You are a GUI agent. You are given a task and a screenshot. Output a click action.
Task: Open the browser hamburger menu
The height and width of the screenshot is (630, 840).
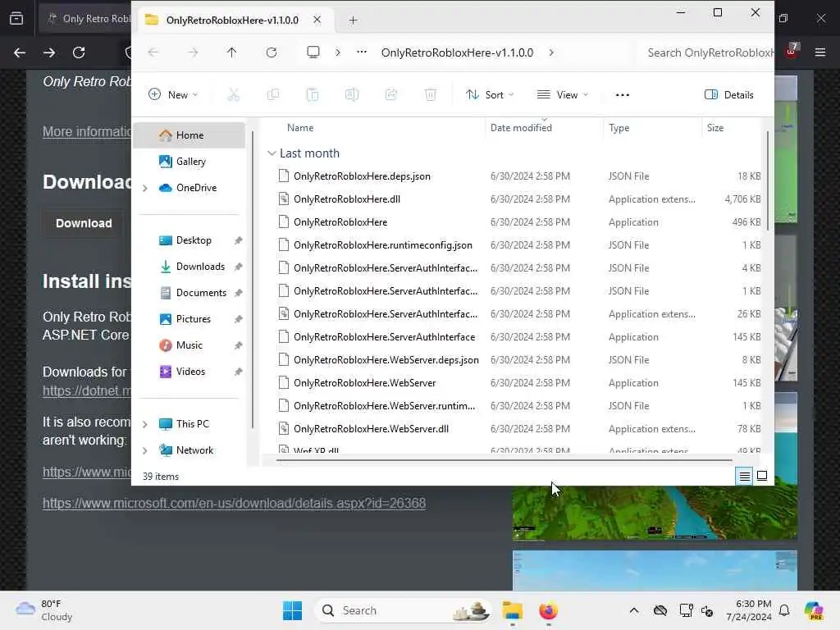pyautogui.click(x=820, y=52)
